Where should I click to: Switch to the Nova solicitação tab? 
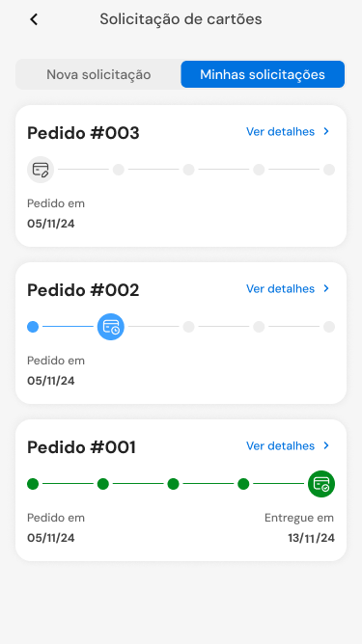pos(98,74)
